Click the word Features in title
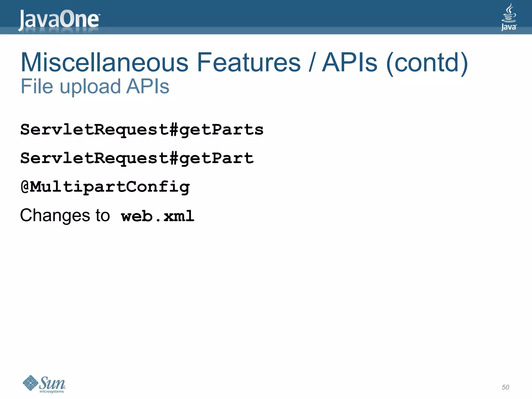The width and height of the screenshot is (532, 399). click(249, 63)
